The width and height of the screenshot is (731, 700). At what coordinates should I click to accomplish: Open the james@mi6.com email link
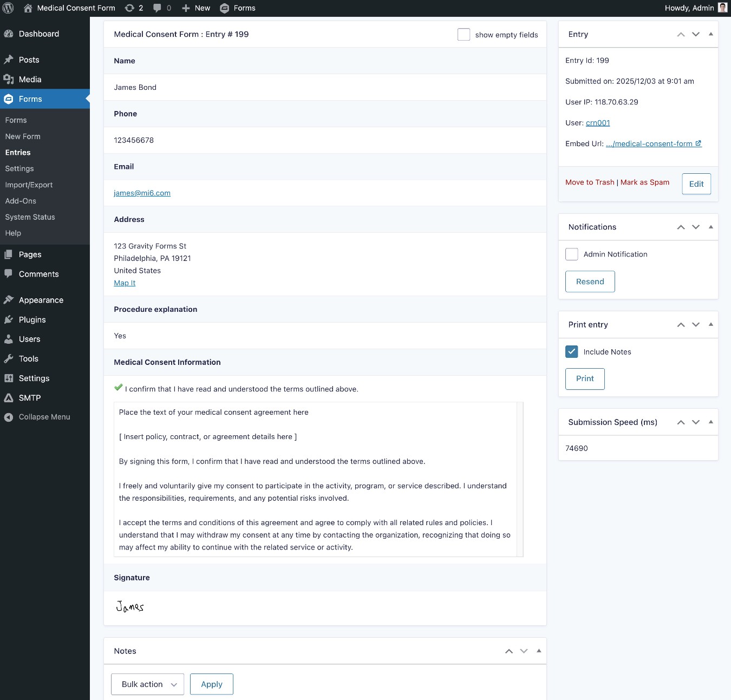142,193
